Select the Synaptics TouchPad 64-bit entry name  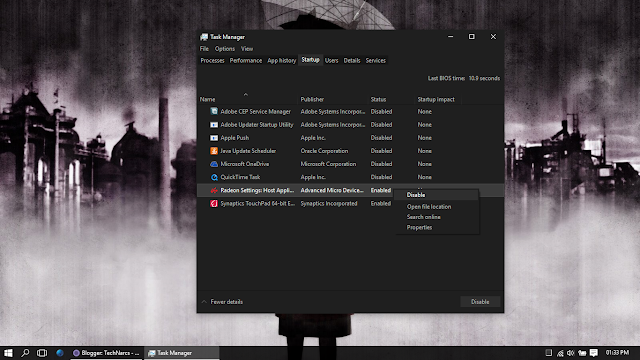[x=258, y=203]
